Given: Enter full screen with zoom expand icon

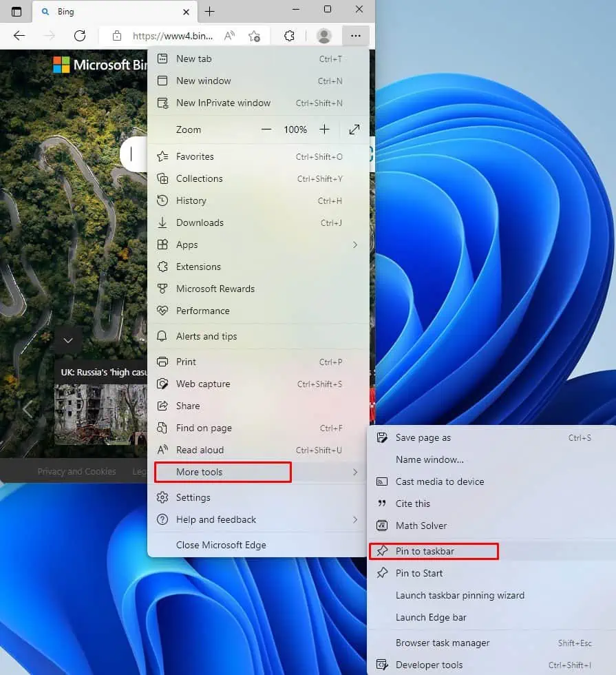Looking at the screenshot, I should click(x=354, y=129).
